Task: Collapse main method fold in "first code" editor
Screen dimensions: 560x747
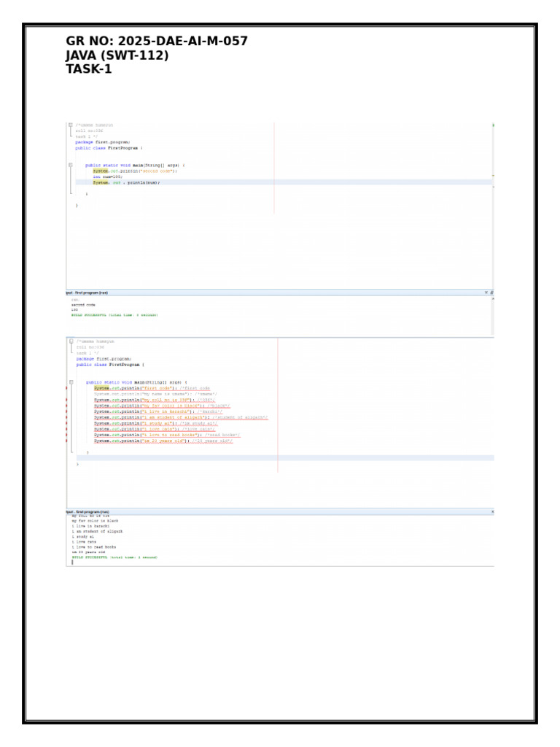Action: click(71, 382)
